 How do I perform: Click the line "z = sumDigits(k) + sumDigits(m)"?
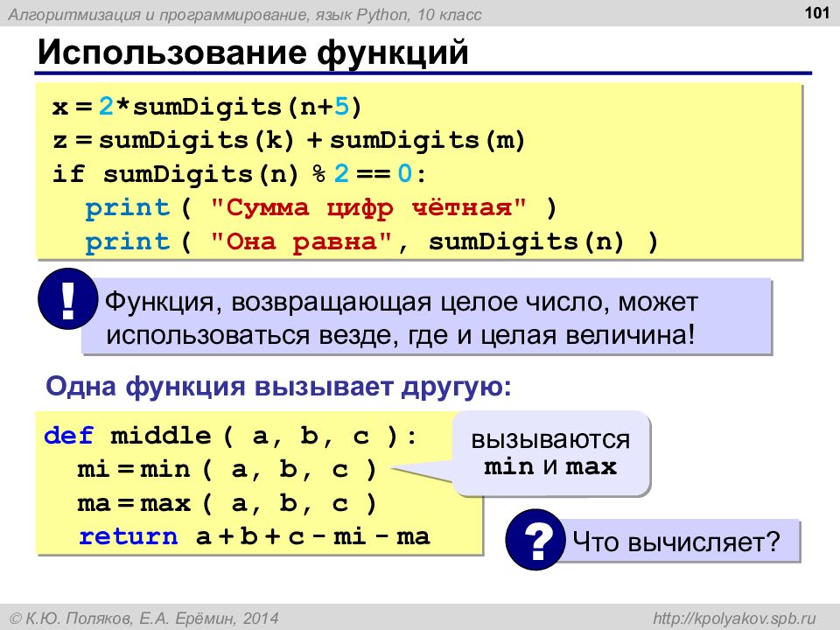pyautogui.click(x=289, y=140)
